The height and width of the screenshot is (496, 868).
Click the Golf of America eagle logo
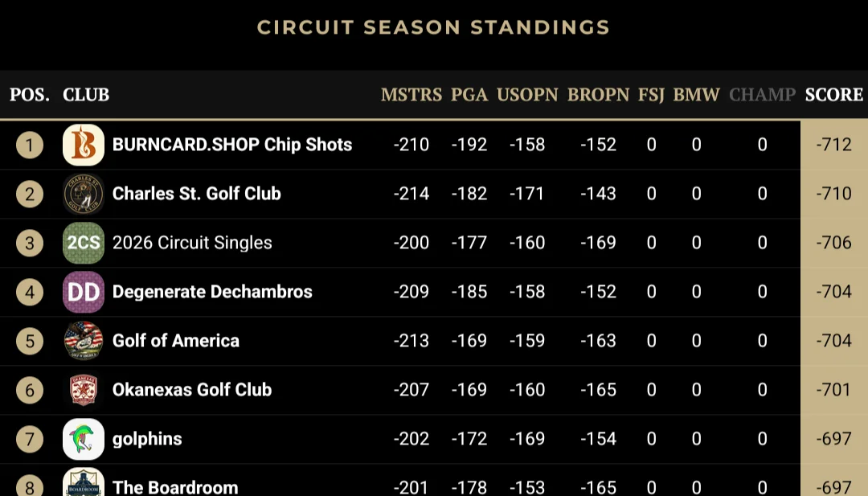click(x=84, y=341)
